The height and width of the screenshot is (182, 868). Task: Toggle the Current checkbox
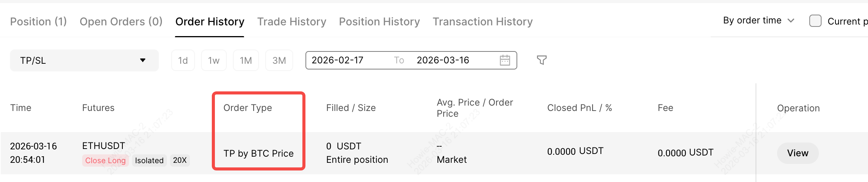[815, 21]
